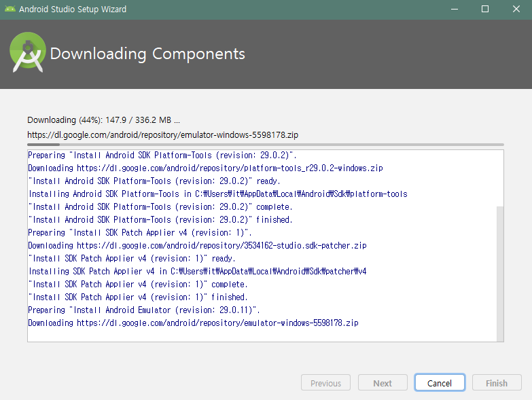Image resolution: width=532 pixels, height=400 pixels.
Task: Click the Android icon in the title bar
Action: click(10, 9)
